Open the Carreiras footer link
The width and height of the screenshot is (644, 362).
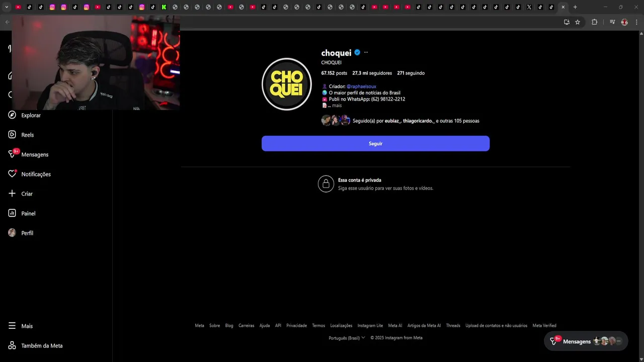[247, 325]
